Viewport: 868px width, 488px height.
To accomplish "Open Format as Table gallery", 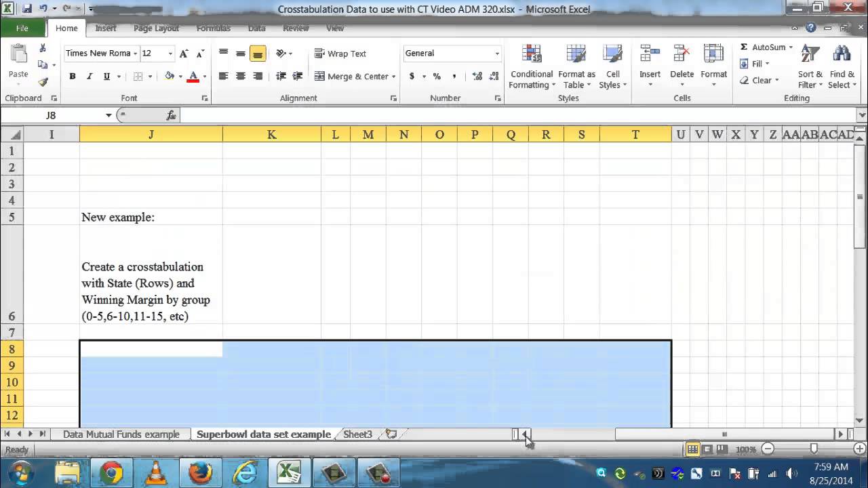I will (x=576, y=66).
